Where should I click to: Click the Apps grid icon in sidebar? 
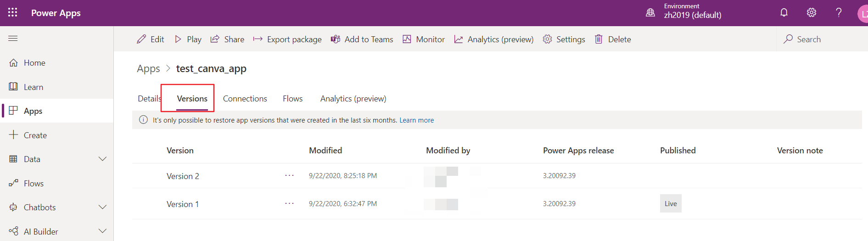coord(13,111)
